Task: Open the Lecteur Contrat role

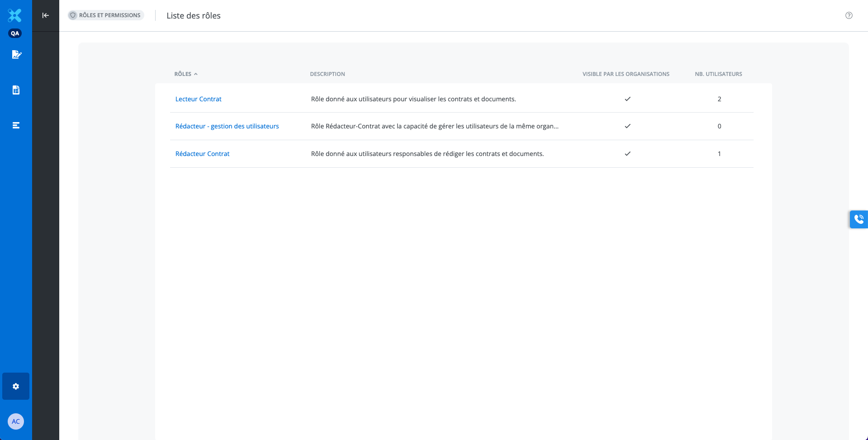Action: (198, 99)
